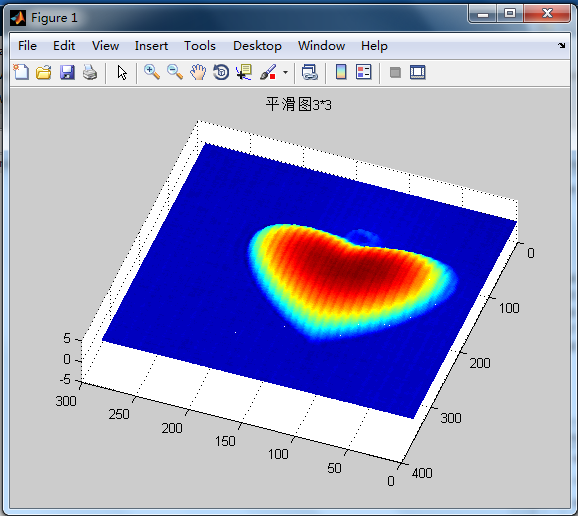Screen dimensions: 578x516
Task: Activate the Zoom Out magnifier
Action: pyautogui.click(x=175, y=72)
